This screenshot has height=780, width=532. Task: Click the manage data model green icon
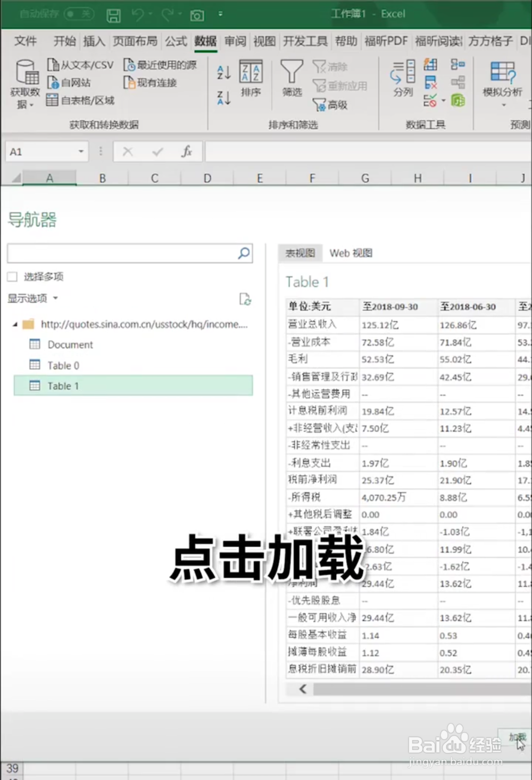pyautogui.click(x=458, y=100)
